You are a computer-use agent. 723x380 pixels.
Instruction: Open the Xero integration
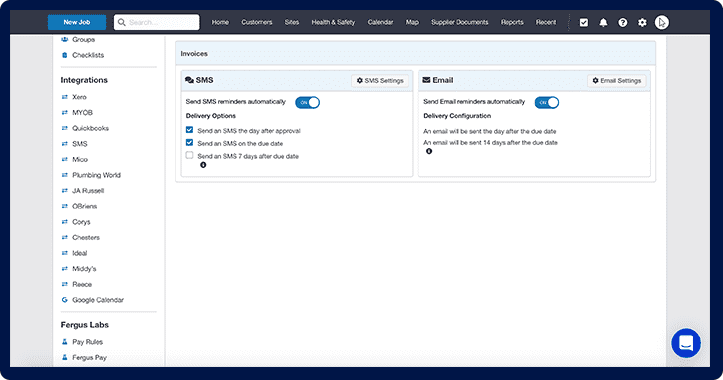79,97
